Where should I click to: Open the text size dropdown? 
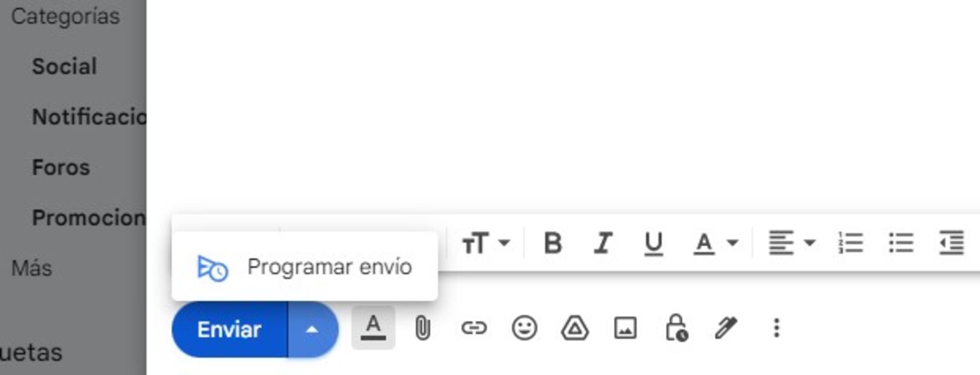coord(485,243)
